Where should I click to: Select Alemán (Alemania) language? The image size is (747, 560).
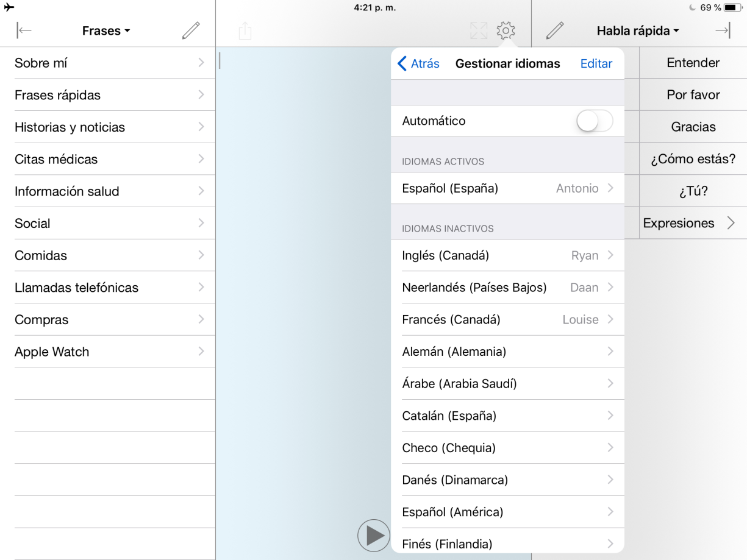[x=507, y=352]
